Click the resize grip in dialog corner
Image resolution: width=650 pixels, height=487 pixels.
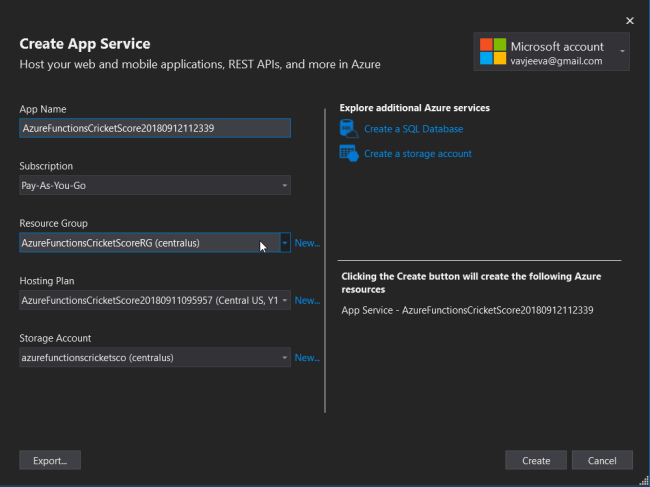click(x=644, y=480)
